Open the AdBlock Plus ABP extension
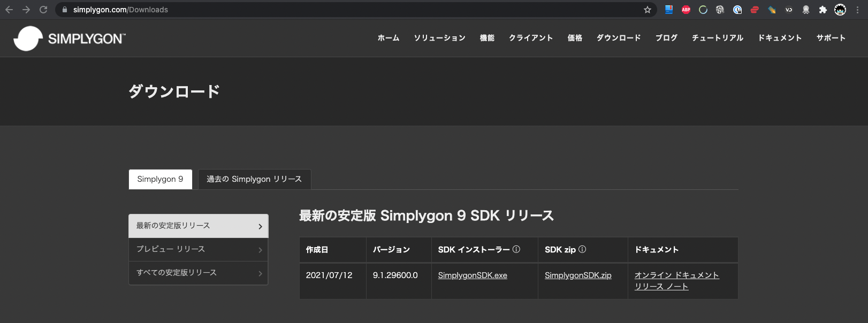 [686, 10]
